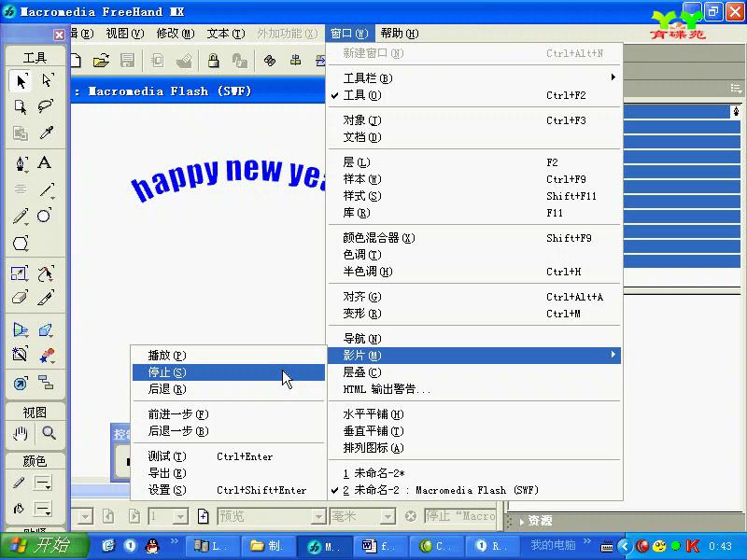Select the Text tool
747x560 pixels.
click(45, 162)
